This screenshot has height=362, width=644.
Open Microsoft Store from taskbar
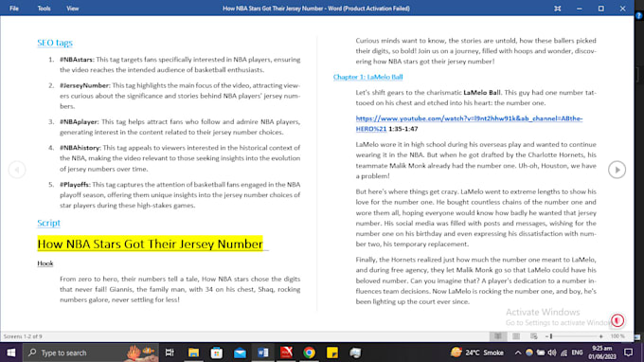217,353
